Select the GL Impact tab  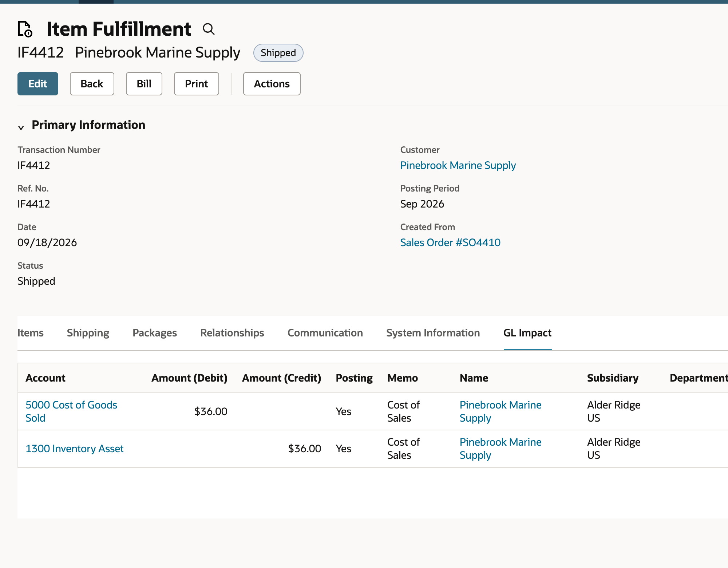527,333
